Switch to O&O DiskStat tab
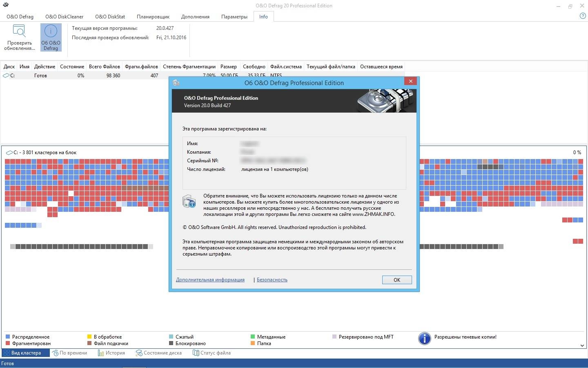The width and height of the screenshot is (588, 368). [110, 17]
